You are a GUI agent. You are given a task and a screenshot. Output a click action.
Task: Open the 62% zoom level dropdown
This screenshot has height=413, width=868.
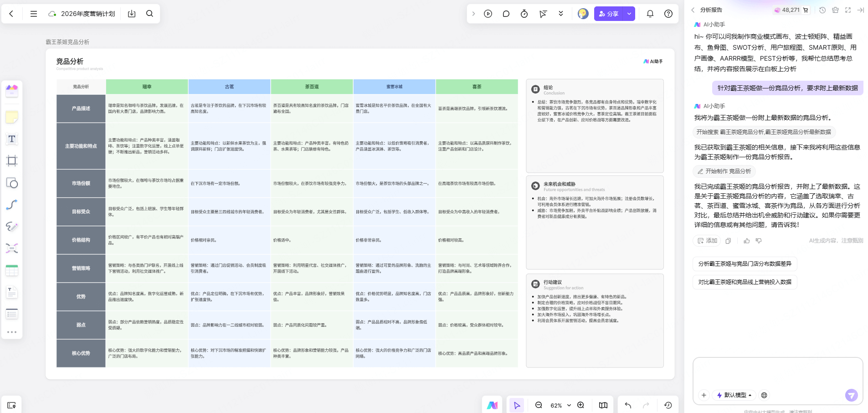click(560, 405)
